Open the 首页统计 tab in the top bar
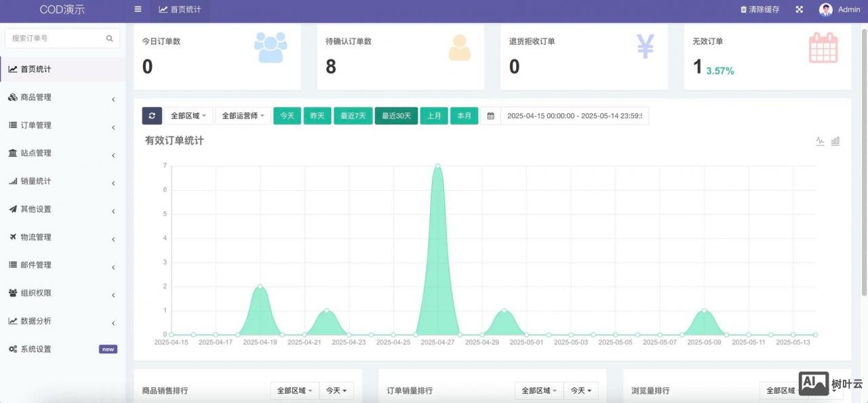This screenshot has width=868, height=403. point(180,9)
